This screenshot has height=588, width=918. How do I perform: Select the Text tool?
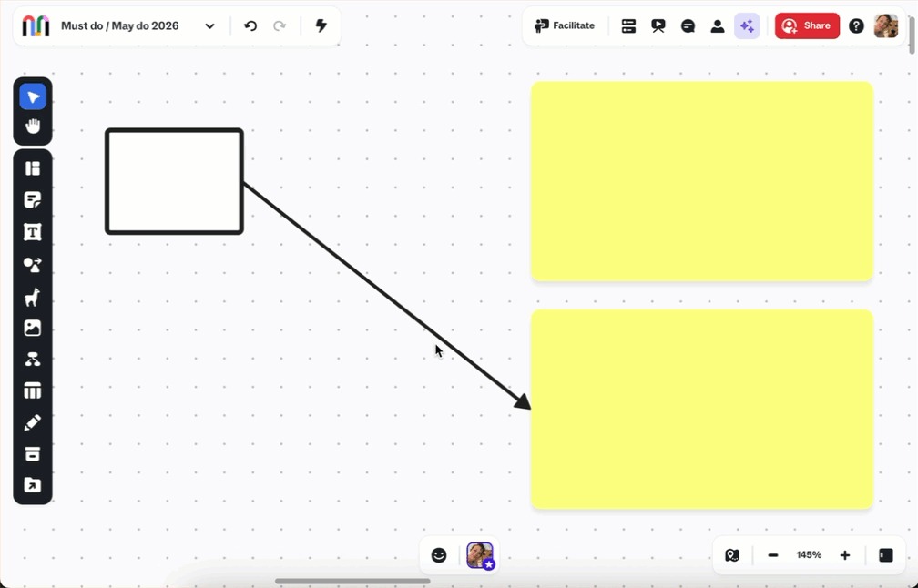tap(33, 232)
